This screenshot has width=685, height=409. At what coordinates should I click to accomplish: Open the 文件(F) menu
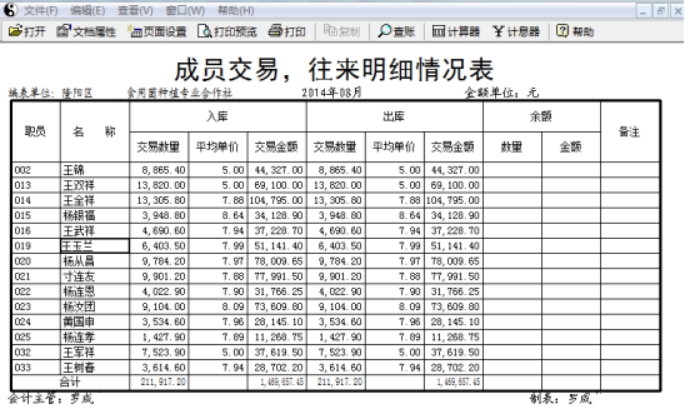[x=40, y=10]
